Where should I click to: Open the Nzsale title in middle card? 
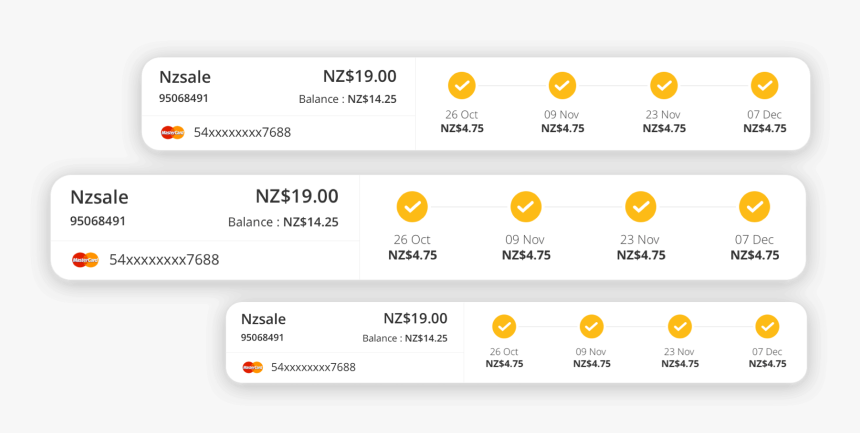pyautogui.click(x=99, y=197)
